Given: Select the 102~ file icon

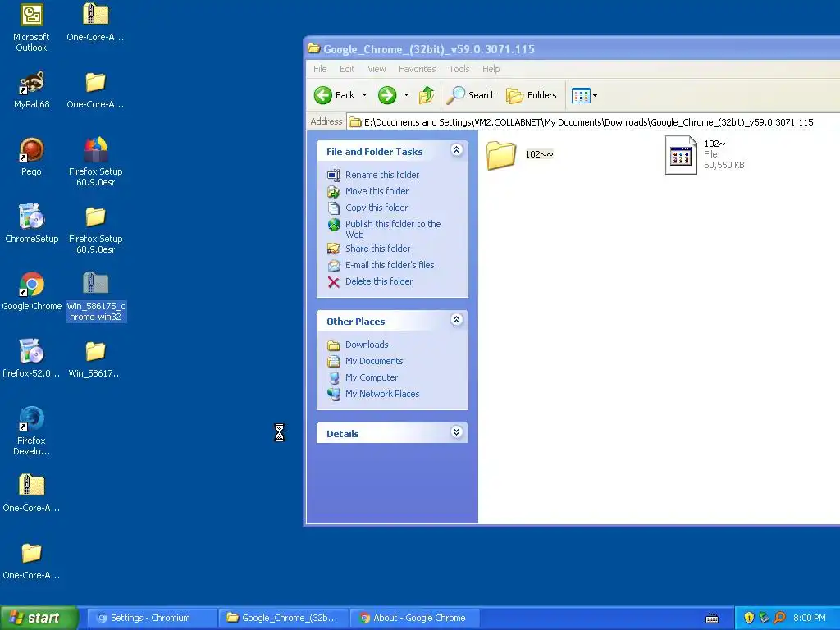Looking at the screenshot, I should click(x=681, y=155).
